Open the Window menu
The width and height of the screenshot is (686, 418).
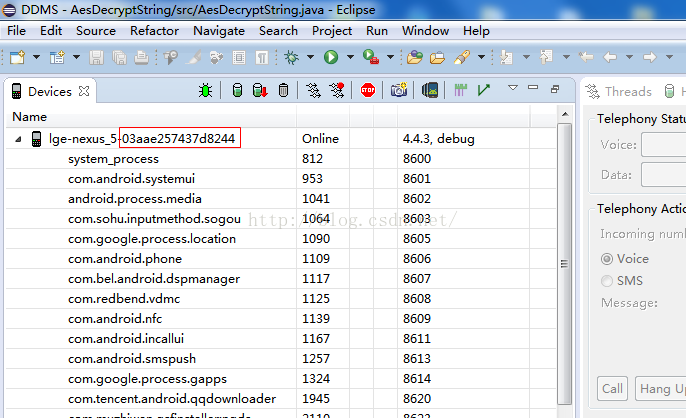tap(425, 31)
